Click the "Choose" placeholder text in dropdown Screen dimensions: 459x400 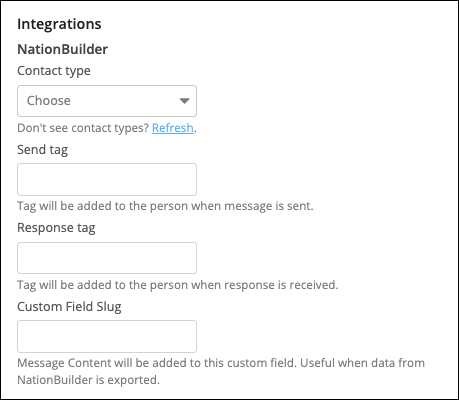point(49,101)
